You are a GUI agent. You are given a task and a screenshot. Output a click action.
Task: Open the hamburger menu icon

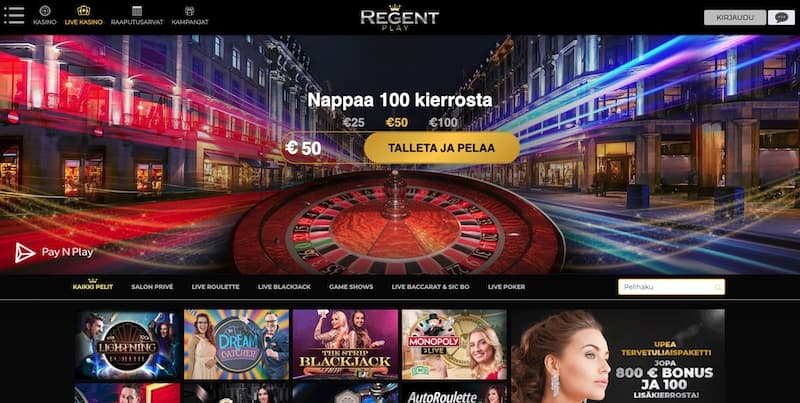pyautogui.click(x=14, y=15)
